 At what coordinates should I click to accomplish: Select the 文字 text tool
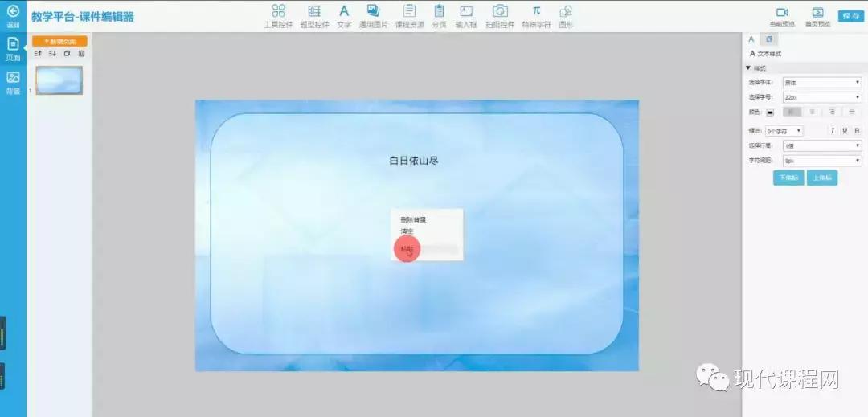(x=344, y=15)
